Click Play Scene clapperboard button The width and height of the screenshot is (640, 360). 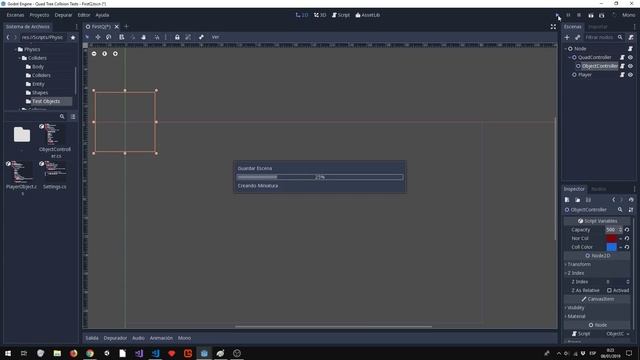[x=591, y=15]
